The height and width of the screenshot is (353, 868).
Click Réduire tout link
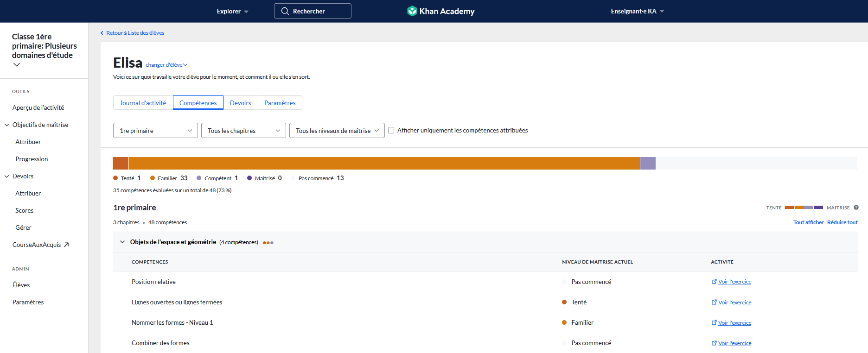[x=842, y=222]
